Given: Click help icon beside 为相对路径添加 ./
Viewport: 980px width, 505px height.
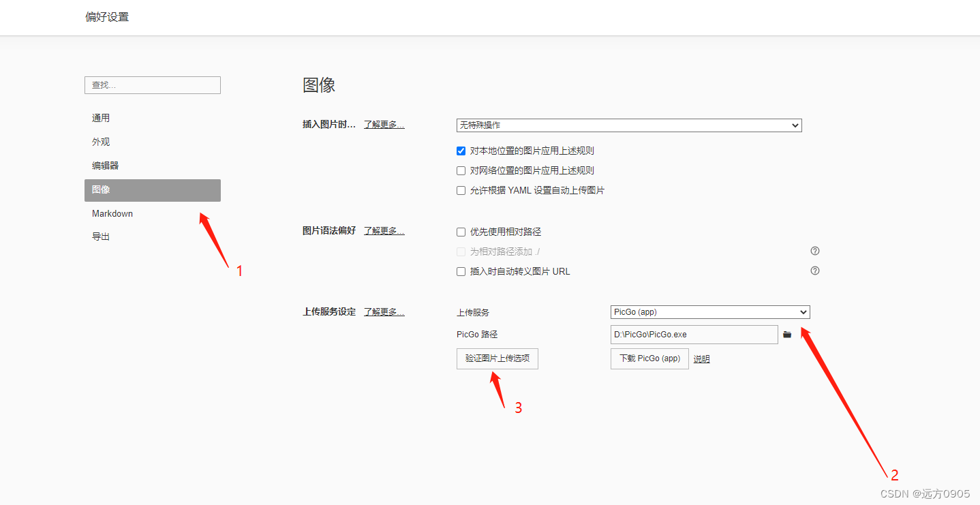Looking at the screenshot, I should (x=814, y=251).
